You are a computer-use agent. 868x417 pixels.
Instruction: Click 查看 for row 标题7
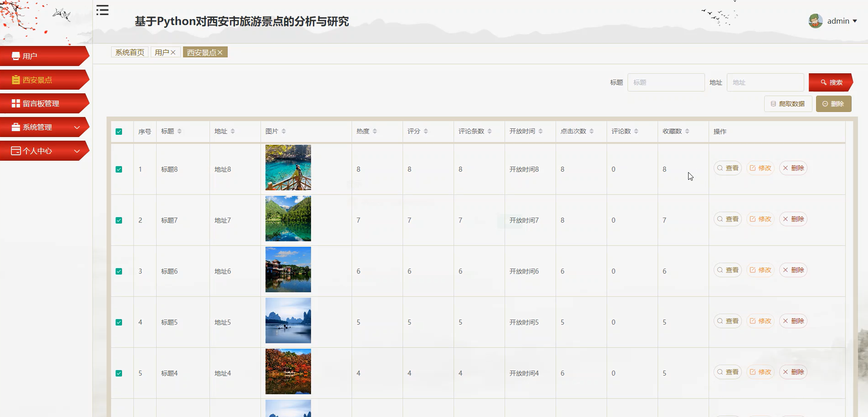pos(728,219)
